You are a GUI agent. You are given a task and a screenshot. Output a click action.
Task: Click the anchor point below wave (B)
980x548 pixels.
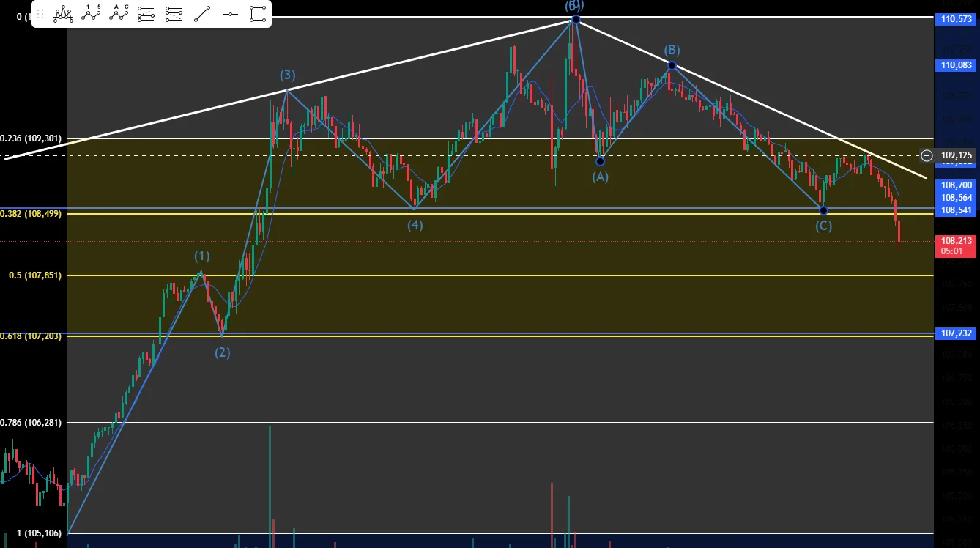tap(672, 66)
